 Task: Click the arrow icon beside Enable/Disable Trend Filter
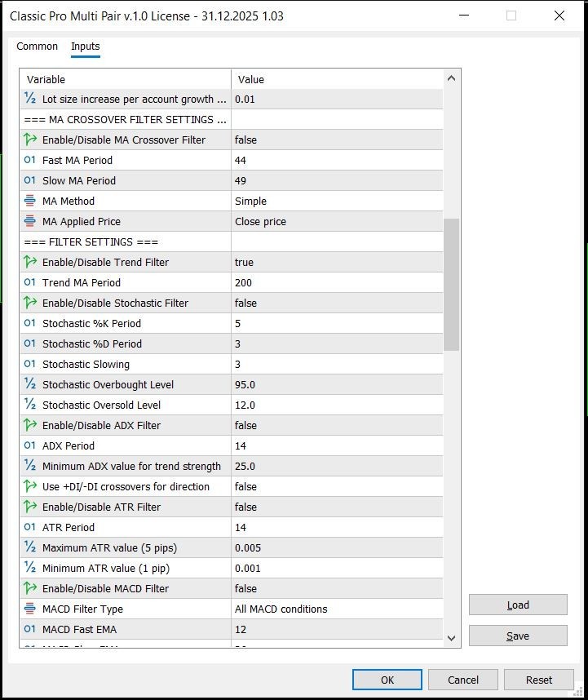(x=30, y=262)
